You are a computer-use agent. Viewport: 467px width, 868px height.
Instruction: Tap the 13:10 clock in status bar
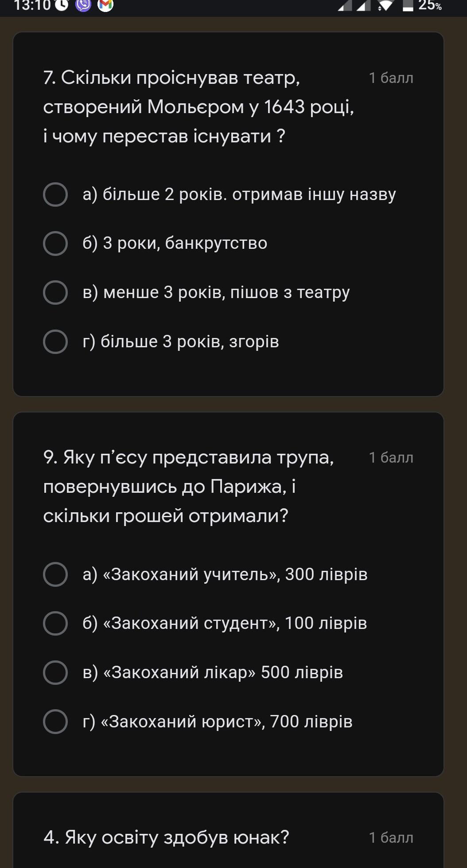(32, 5)
